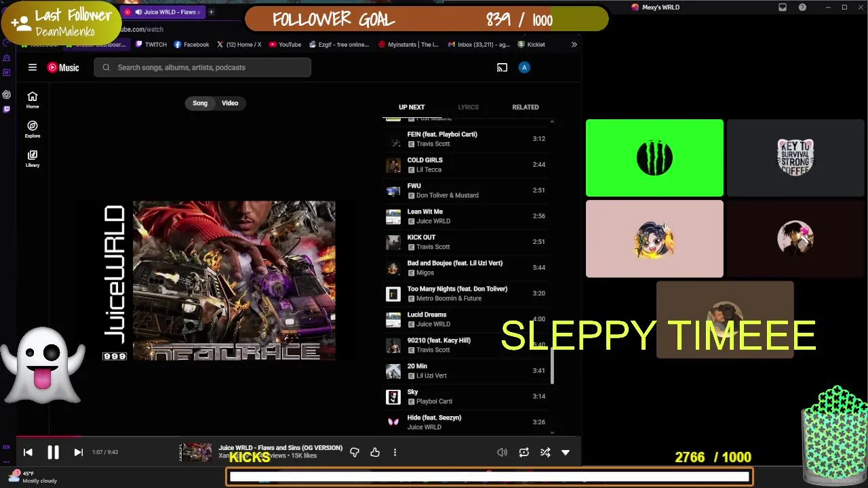Viewport: 868px width, 488px height.
Task: Click the Monster logo tile in Mexy's WRLD
Action: click(x=654, y=158)
